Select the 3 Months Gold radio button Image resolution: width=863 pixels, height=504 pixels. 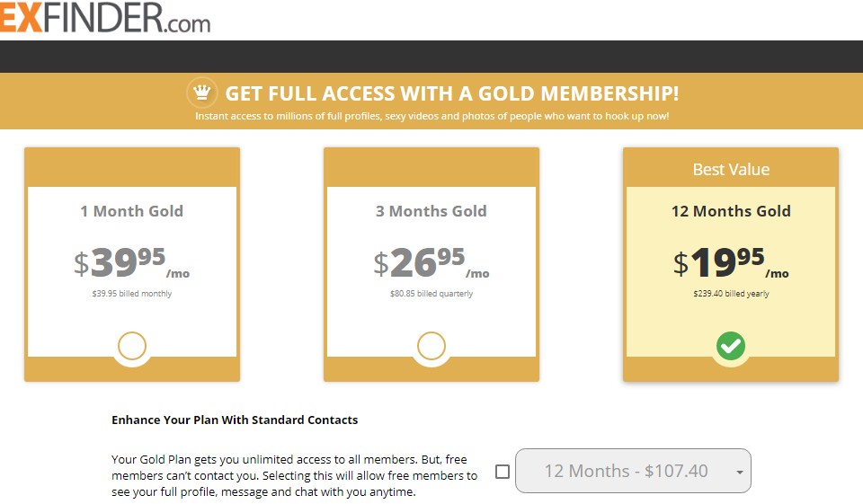431,346
